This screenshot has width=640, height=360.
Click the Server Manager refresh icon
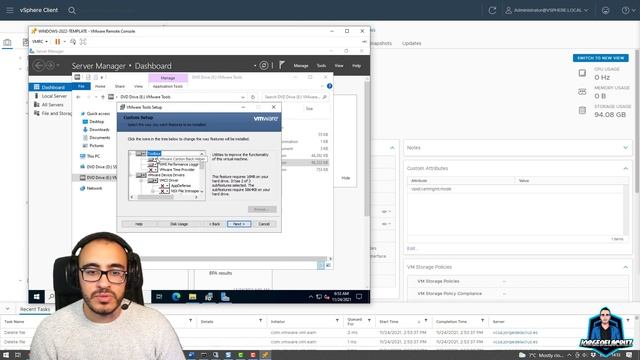click(264, 65)
